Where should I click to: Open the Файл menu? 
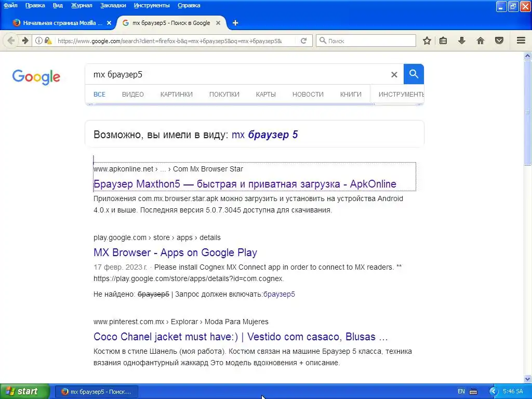point(10,5)
